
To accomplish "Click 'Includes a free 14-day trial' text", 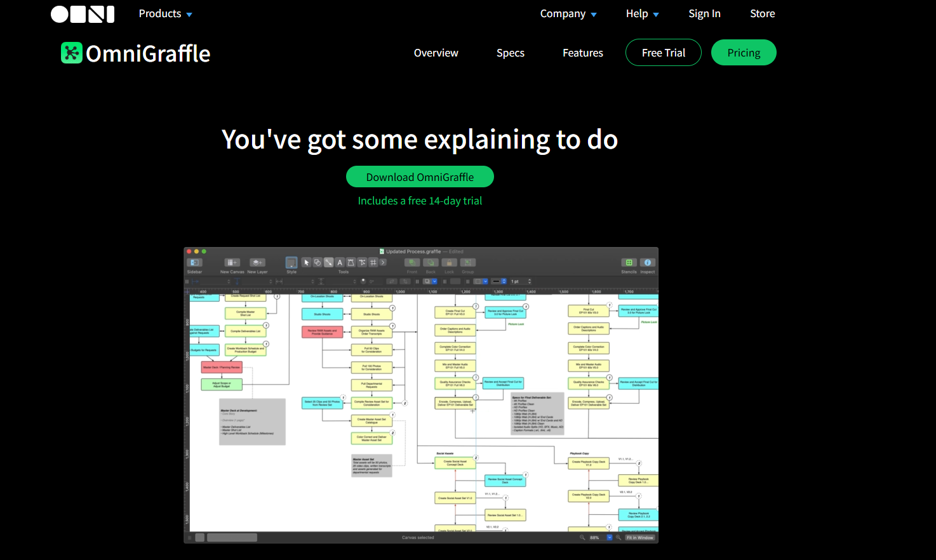I will (x=420, y=201).
